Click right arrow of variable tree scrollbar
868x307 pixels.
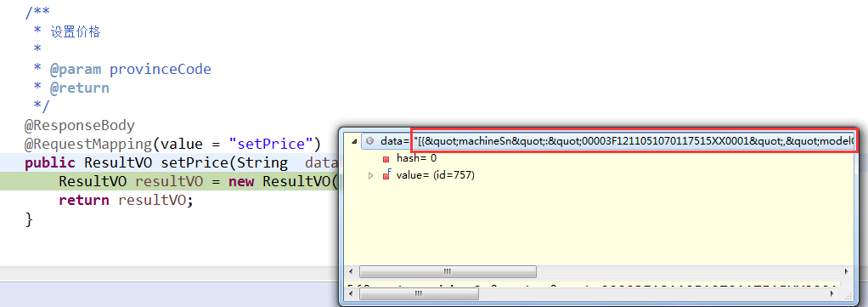(x=847, y=271)
